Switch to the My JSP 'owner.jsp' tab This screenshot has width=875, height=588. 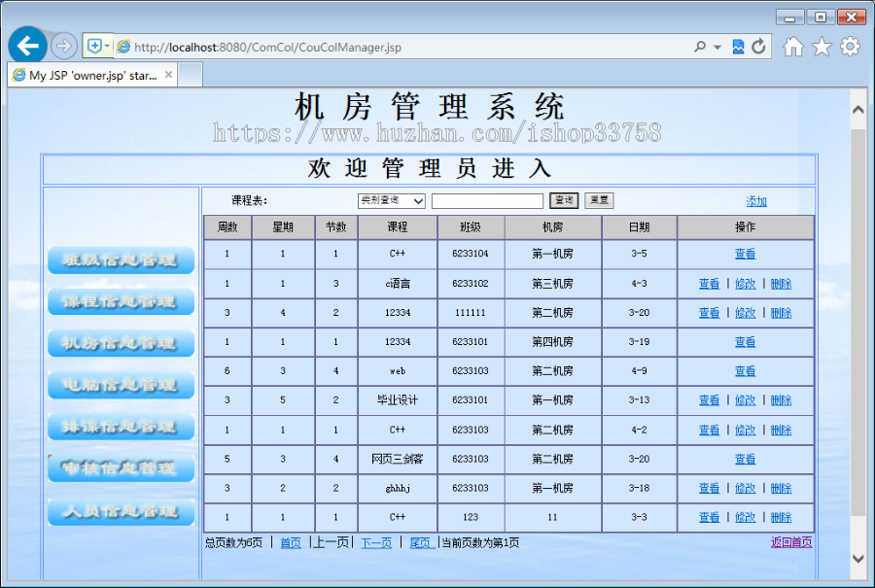click(x=91, y=74)
